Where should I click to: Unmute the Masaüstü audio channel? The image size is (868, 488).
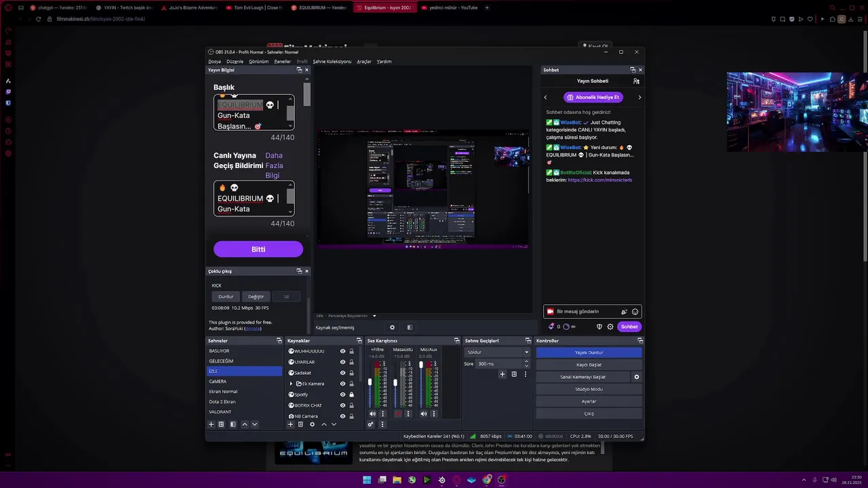click(398, 413)
